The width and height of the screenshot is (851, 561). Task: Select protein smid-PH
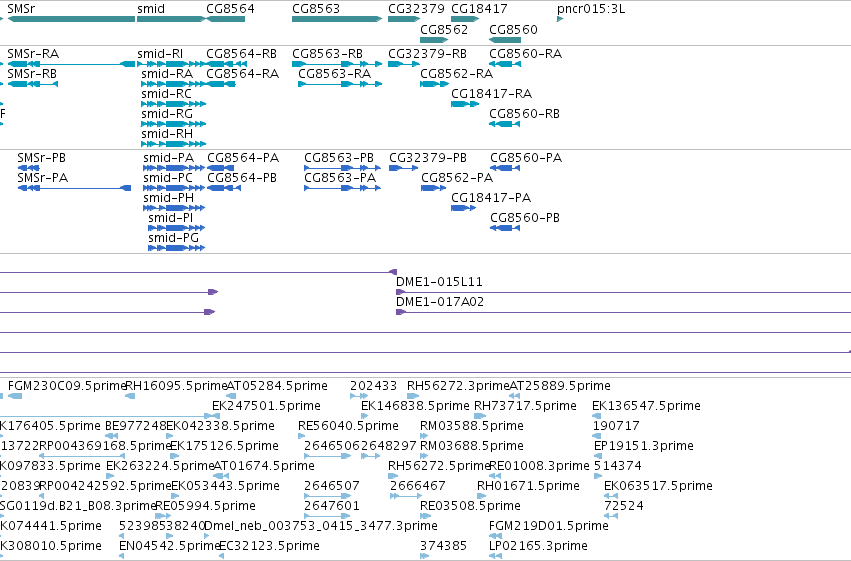(169, 198)
